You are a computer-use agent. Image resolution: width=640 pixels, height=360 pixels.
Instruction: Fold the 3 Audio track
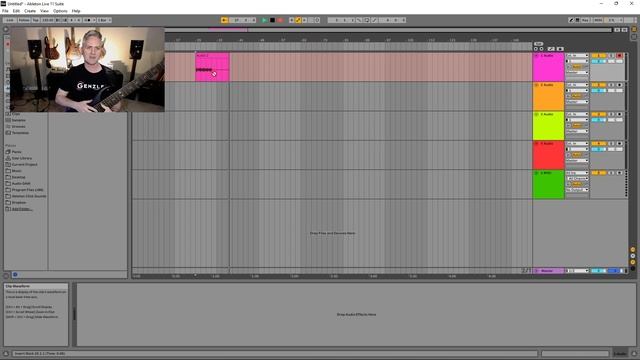coord(536,114)
